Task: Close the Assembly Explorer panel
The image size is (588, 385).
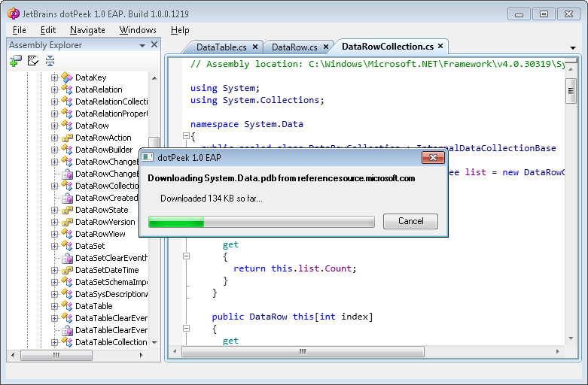Action: tap(154, 44)
